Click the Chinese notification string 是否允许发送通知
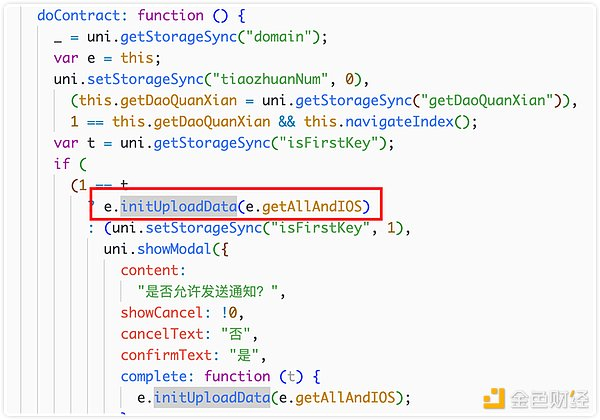 point(208,292)
